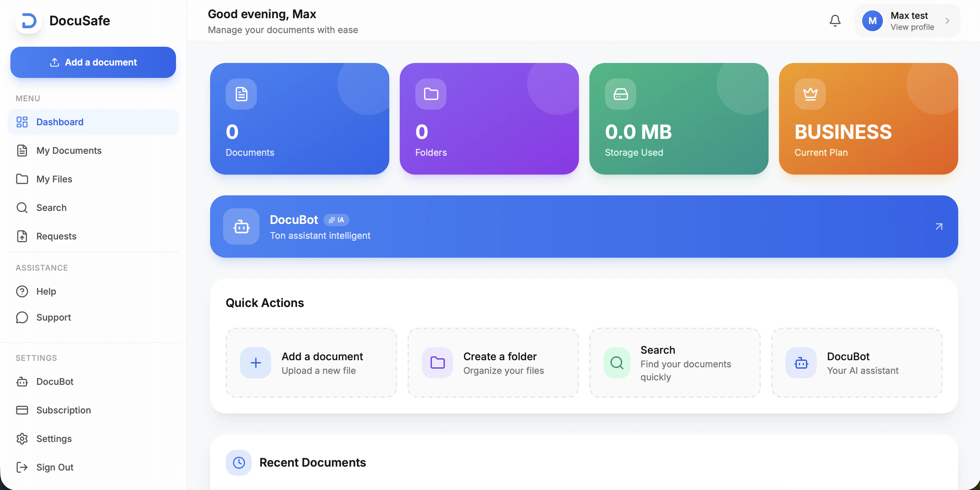This screenshot has height=490, width=980.
Task: Click the Recent Documents clock icon
Action: pos(239,463)
